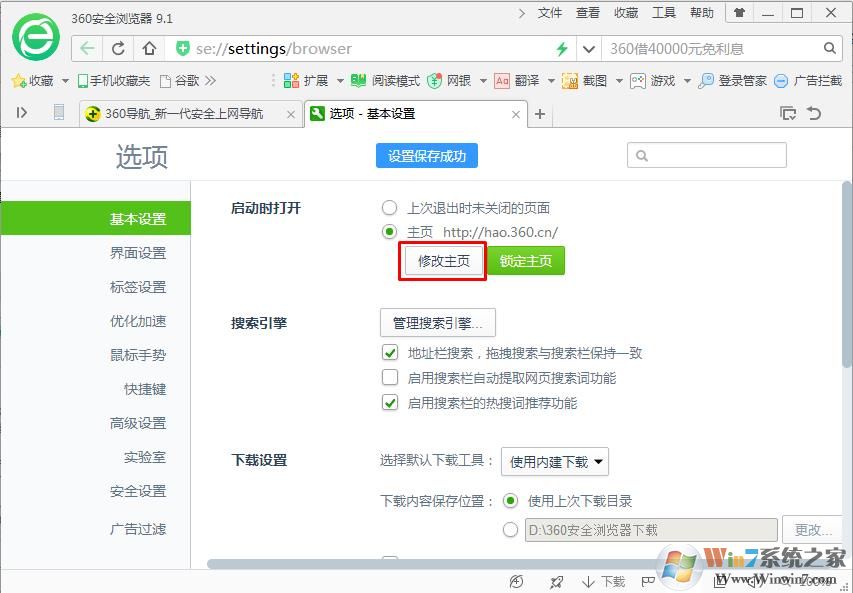This screenshot has width=853, height=593.
Task: Open a new tab with plus button
Action: pyautogui.click(x=540, y=114)
